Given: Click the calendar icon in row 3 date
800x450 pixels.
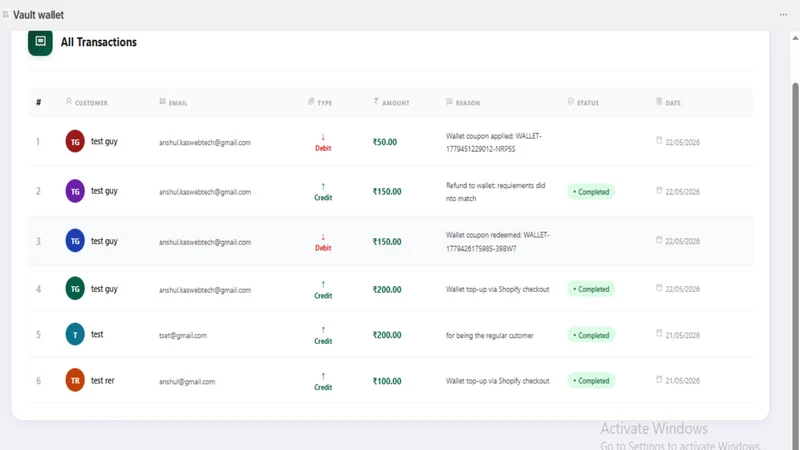Looking at the screenshot, I should click(x=659, y=240).
